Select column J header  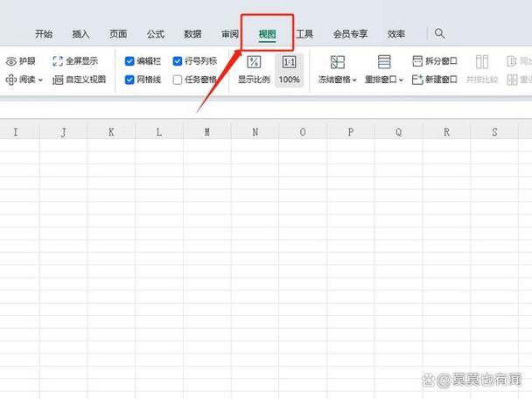(x=64, y=132)
